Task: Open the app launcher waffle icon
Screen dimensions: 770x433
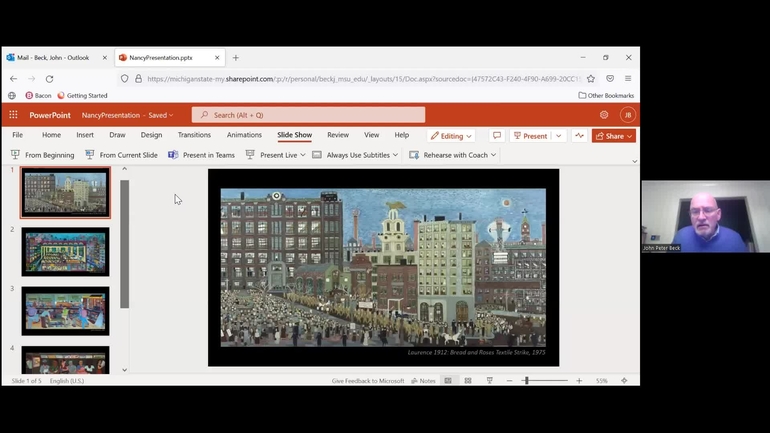Action: (13, 115)
